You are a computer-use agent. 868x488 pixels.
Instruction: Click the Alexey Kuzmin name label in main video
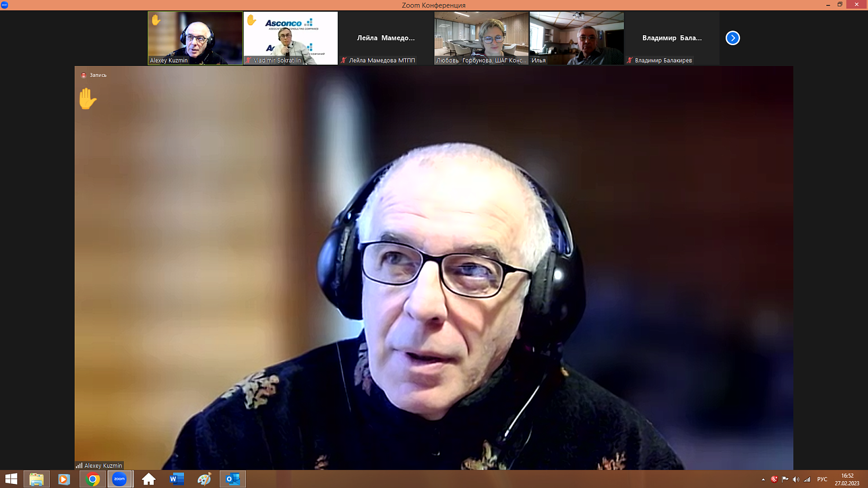pos(103,465)
